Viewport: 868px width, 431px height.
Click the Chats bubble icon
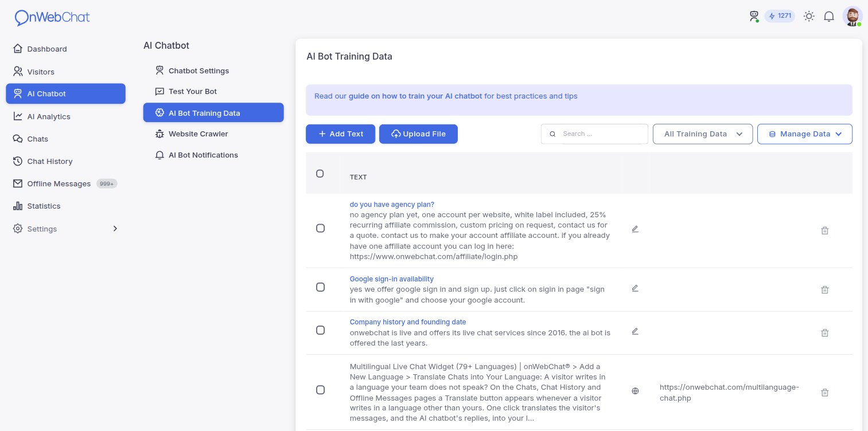tap(18, 139)
